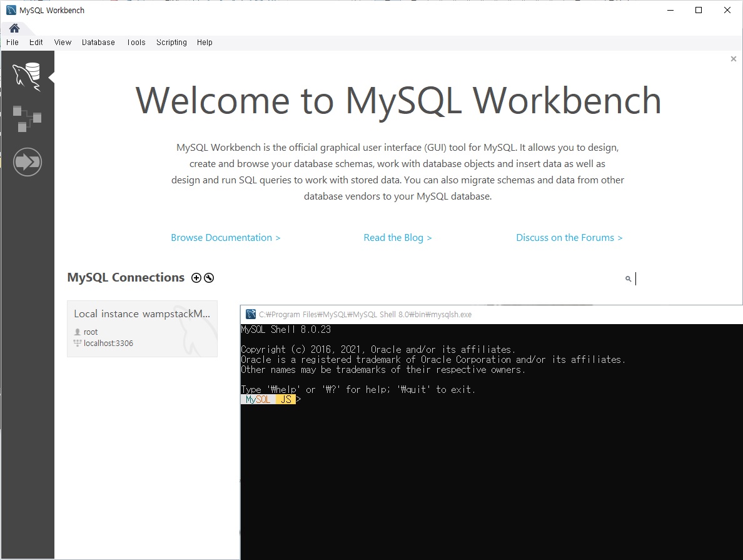The height and width of the screenshot is (560, 743).
Task: Open Manage Connections wrench icon
Action: pyautogui.click(x=208, y=278)
